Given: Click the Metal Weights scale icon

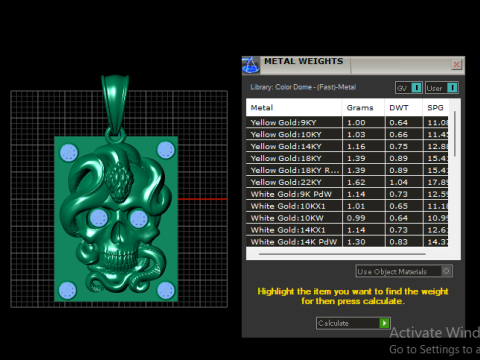Looking at the screenshot, I should point(250,65).
